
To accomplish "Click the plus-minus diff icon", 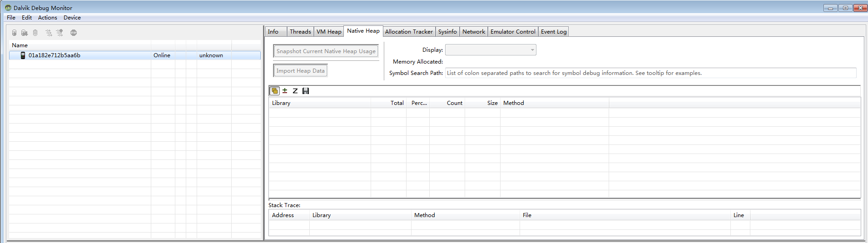I will (285, 91).
